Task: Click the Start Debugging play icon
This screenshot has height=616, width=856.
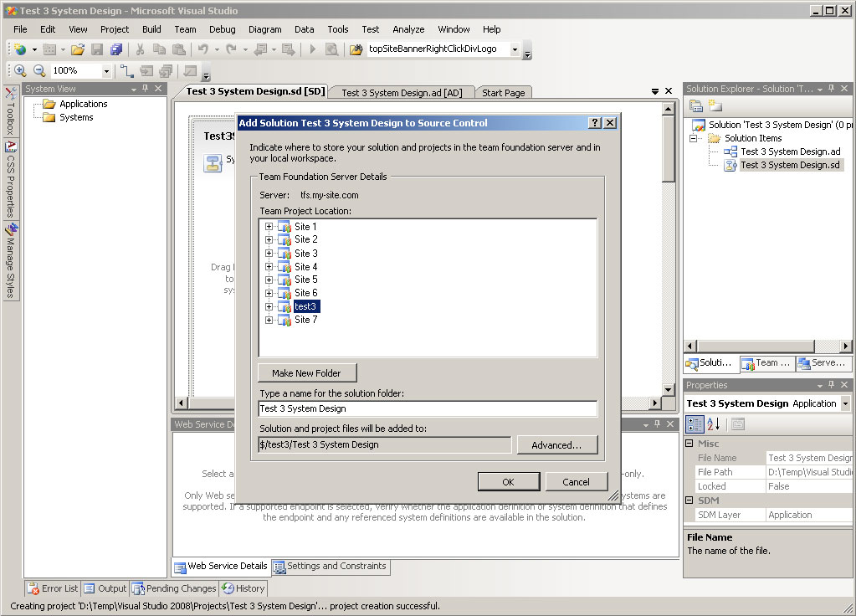Action: point(313,49)
